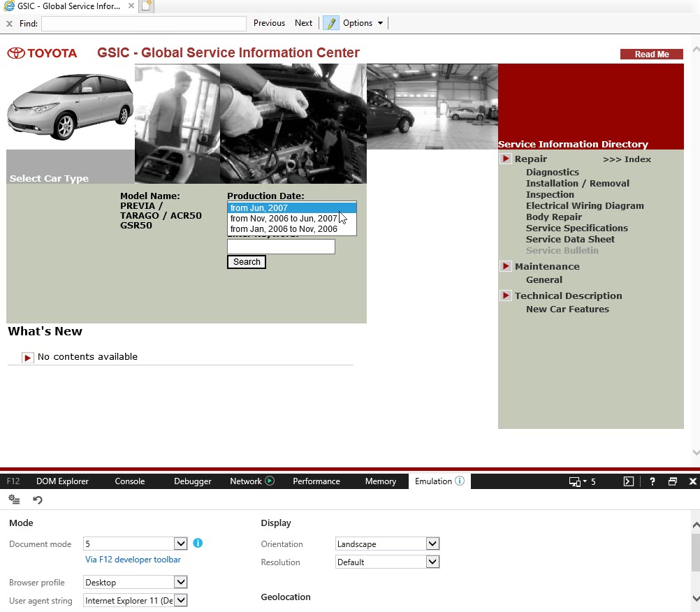Image resolution: width=700 pixels, height=612 pixels.
Task: Click the red arrow beside Technical Description
Action: click(x=506, y=296)
